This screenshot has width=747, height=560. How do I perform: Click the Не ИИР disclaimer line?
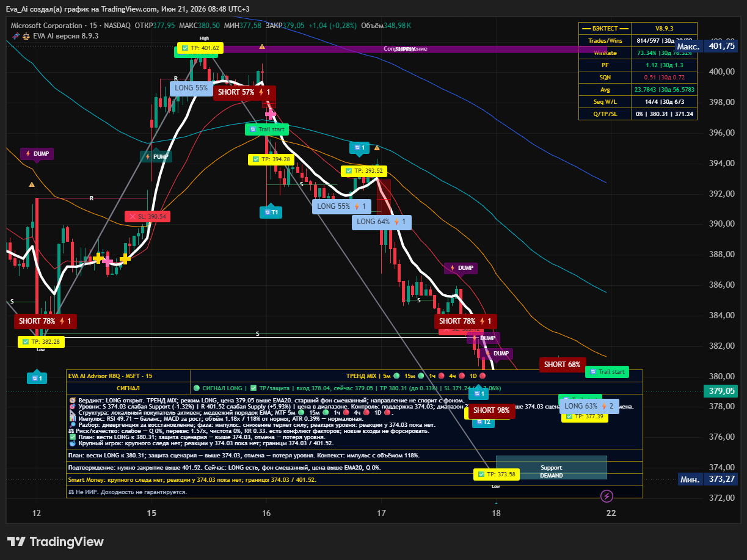click(127, 492)
